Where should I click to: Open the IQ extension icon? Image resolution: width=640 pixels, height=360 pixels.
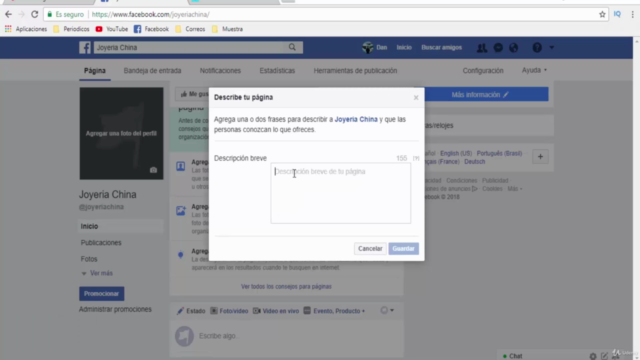click(x=617, y=14)
